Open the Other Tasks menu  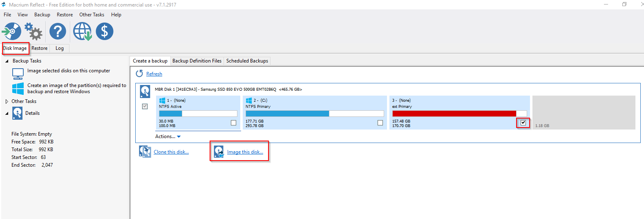click(92, 15)
